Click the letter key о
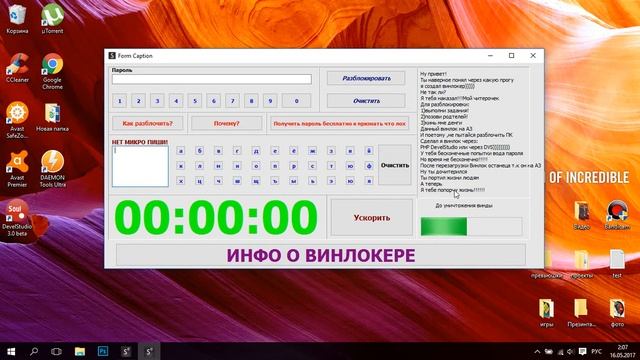This screenshot has width=640, height=360. click(x=256, y=166)
